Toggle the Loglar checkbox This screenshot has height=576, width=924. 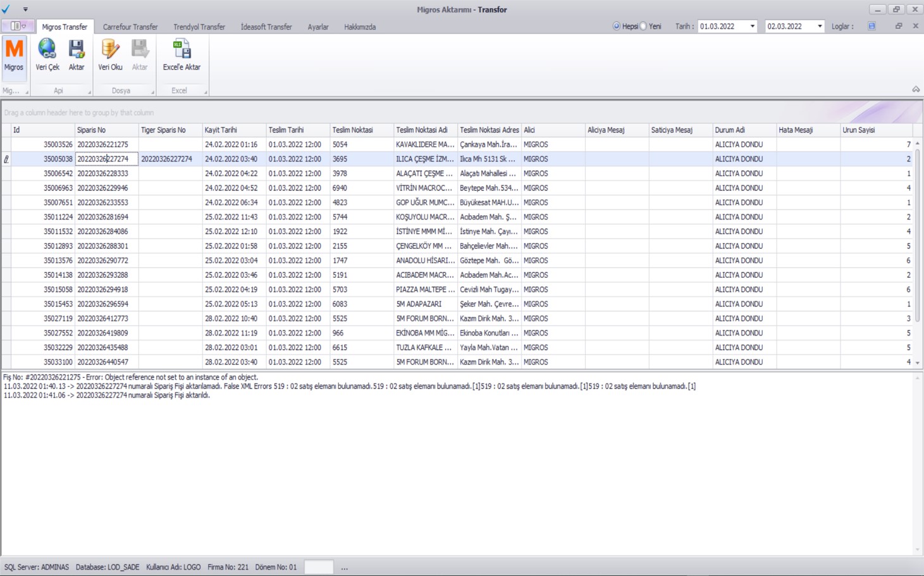point(872,27)
